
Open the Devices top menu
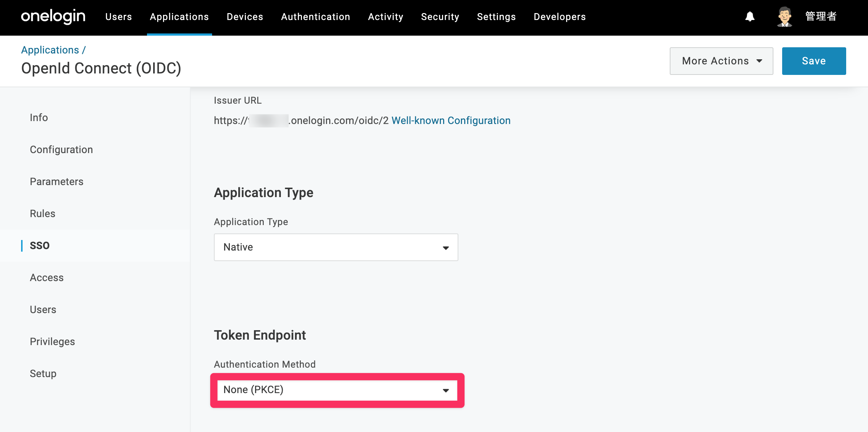245,17
